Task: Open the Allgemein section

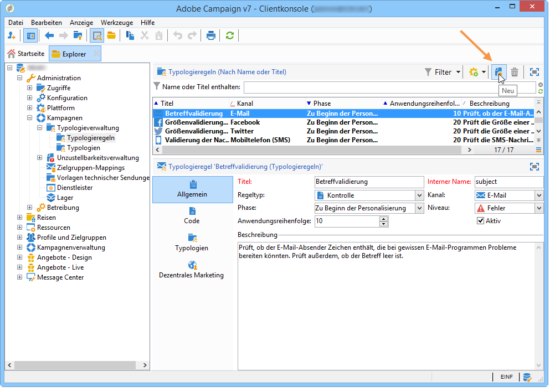Action: pyautogui.click(x=193, y=189)
